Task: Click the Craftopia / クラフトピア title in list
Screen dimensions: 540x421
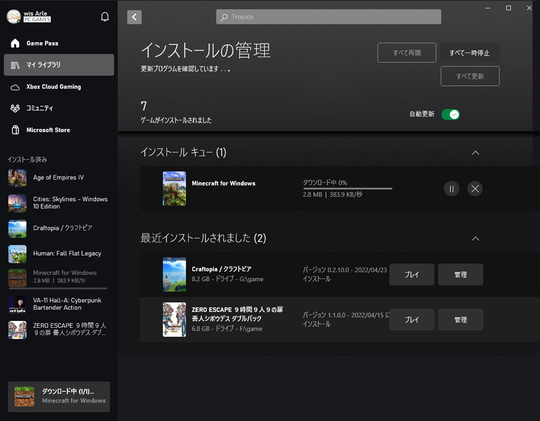Action: coord(221,269)
